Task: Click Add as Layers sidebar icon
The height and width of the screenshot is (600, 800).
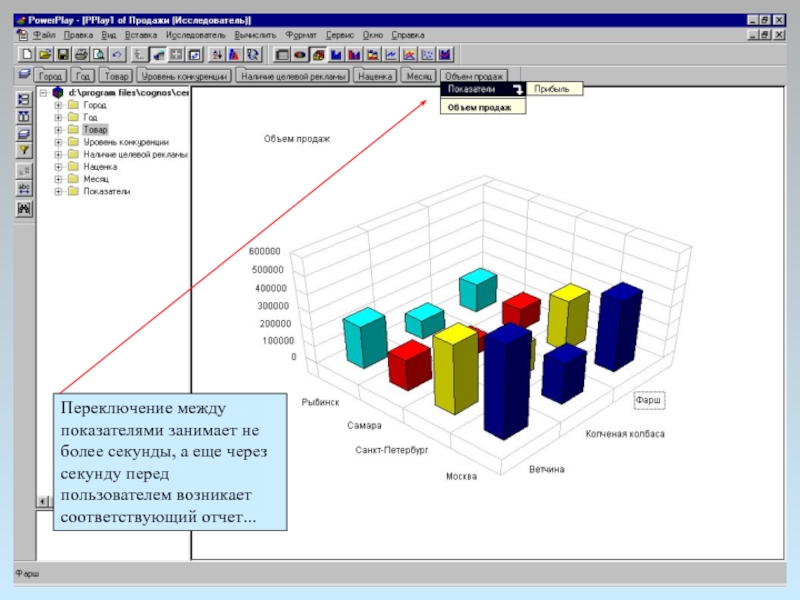Action: click(x=23, y=134)
